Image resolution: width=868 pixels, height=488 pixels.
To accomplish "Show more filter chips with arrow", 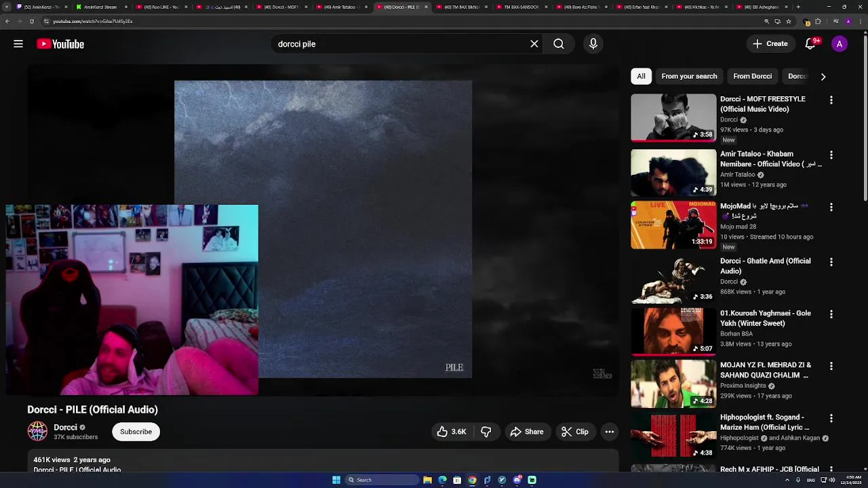I will [823, 77].
